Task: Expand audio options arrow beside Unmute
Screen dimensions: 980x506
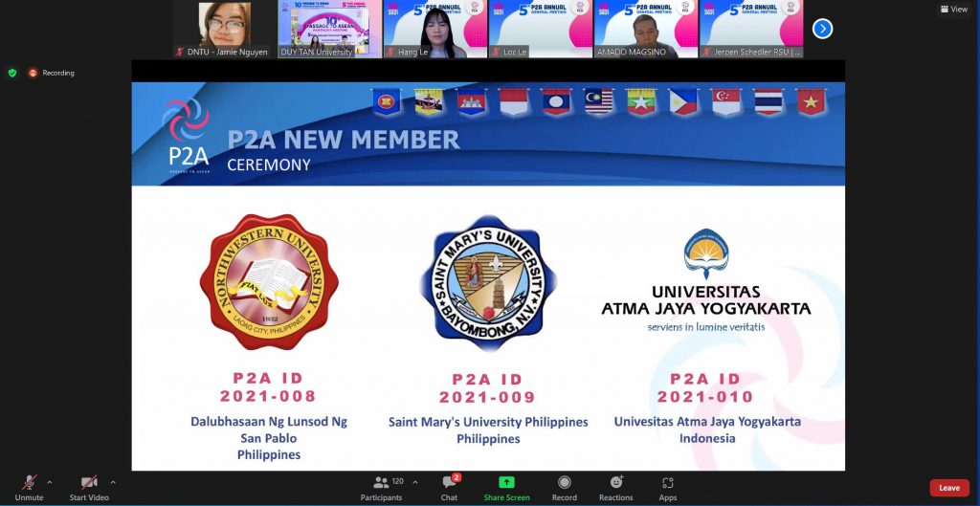Action: pyautogui.click(x=50, y=482)
